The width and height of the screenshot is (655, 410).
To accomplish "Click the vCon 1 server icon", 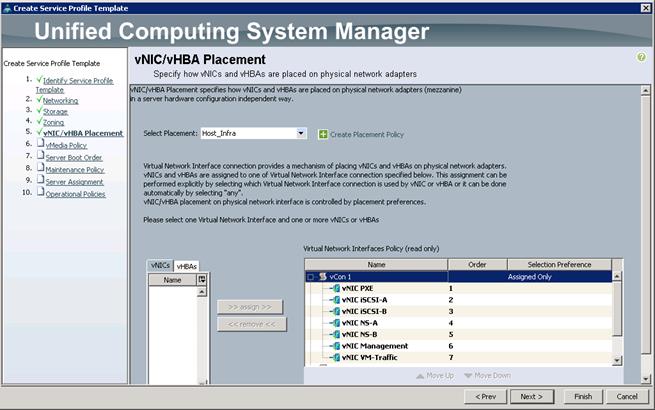I will pyautogui.click(x=323, y=277).
